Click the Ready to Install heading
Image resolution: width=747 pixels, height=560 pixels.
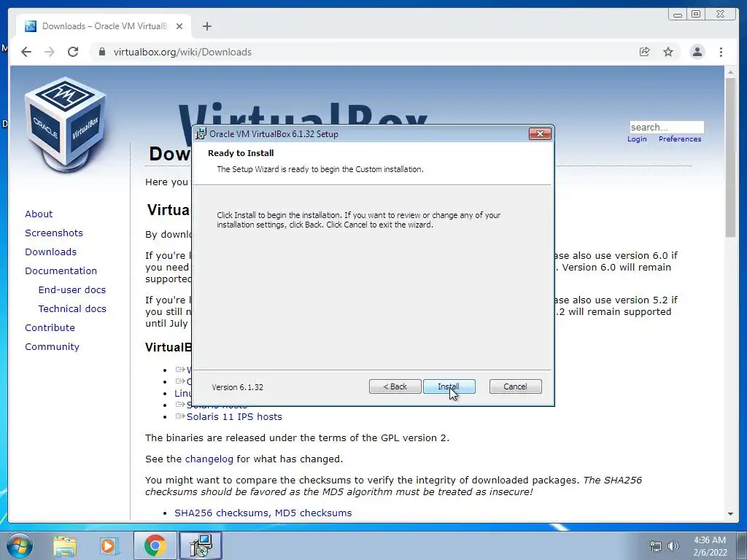coord(241,153)
